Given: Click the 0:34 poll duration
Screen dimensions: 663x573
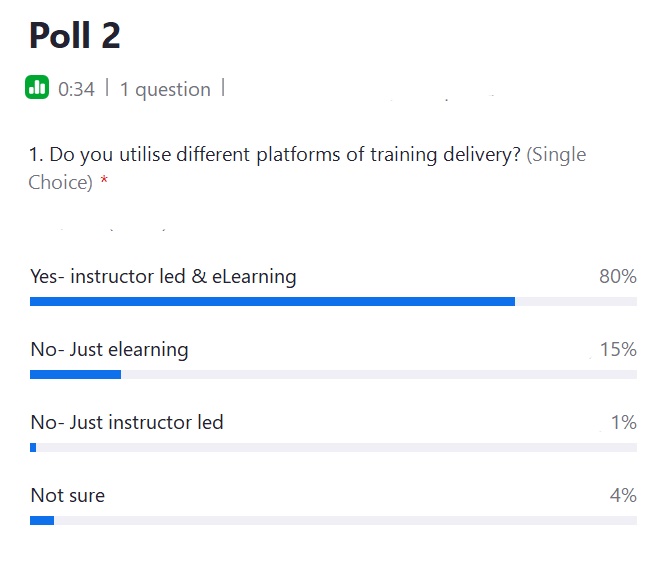Looking at the screenshot, I should coord(76,89).
